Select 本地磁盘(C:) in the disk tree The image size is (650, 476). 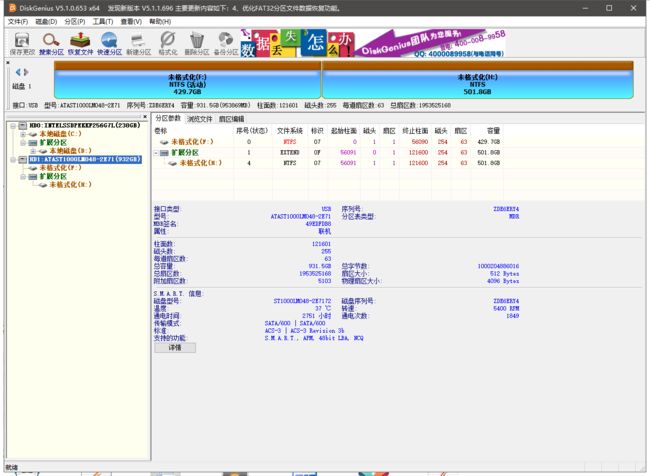coord(61,134)
